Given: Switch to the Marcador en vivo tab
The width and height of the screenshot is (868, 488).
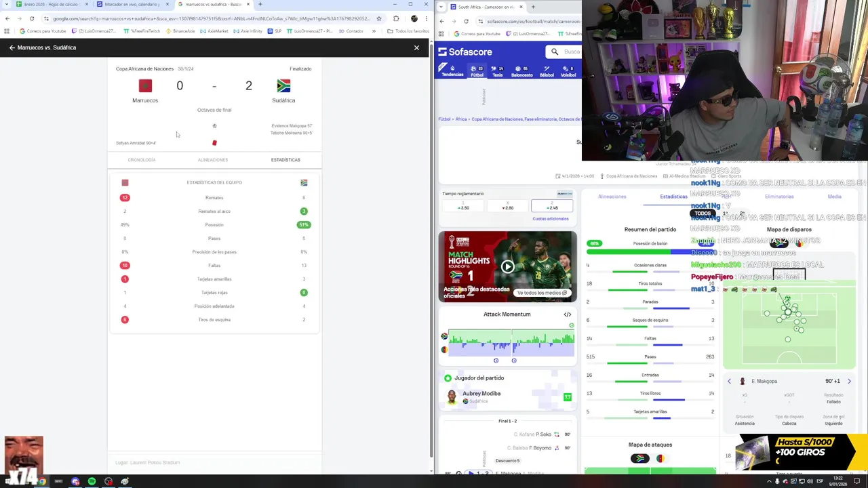Looking at the screenshot, I should (133, 4).
